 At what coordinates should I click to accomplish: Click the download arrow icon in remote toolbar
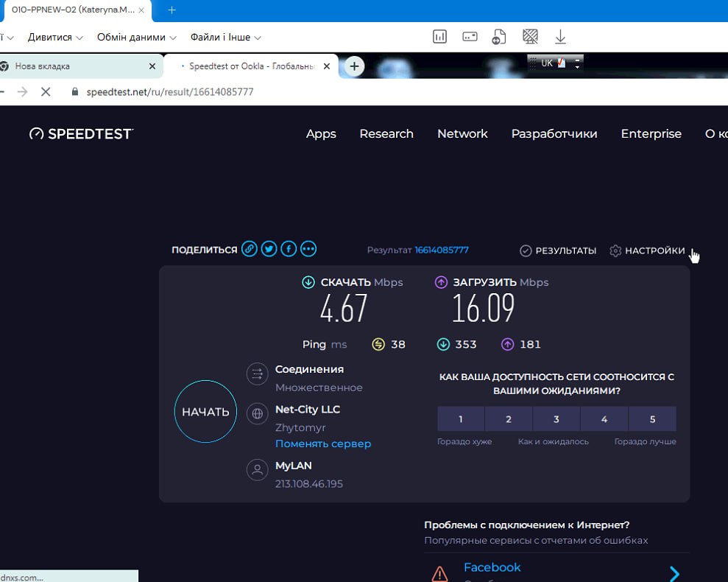[560, 37]
